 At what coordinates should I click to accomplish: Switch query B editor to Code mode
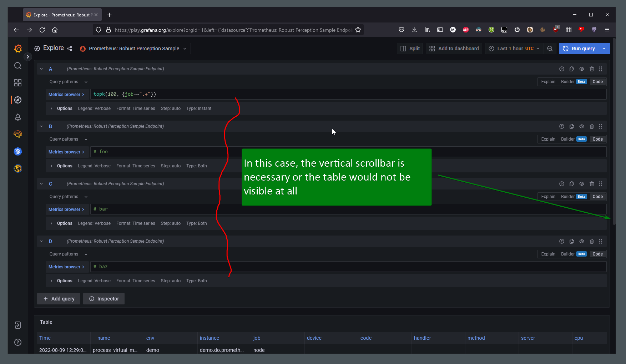click(597, 139)
